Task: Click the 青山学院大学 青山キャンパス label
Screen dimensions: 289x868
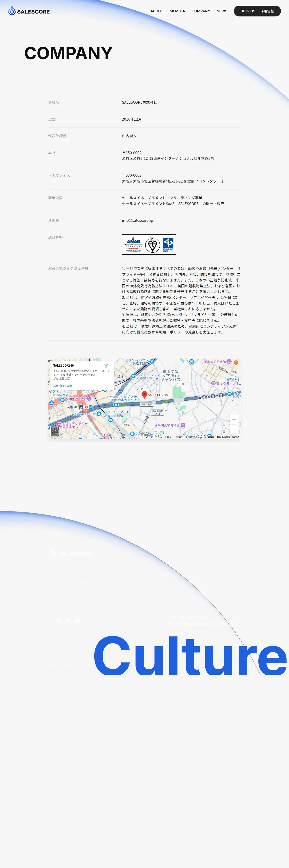Action: (170, 375)
